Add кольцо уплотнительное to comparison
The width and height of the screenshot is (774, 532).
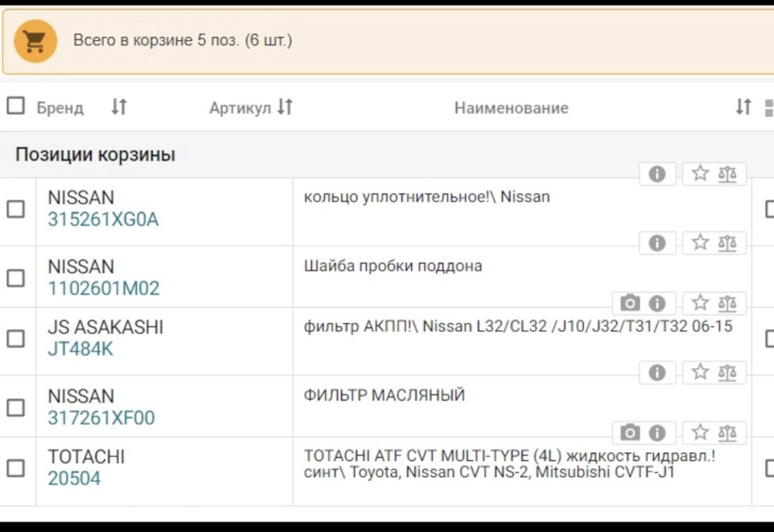pos(727,174)
